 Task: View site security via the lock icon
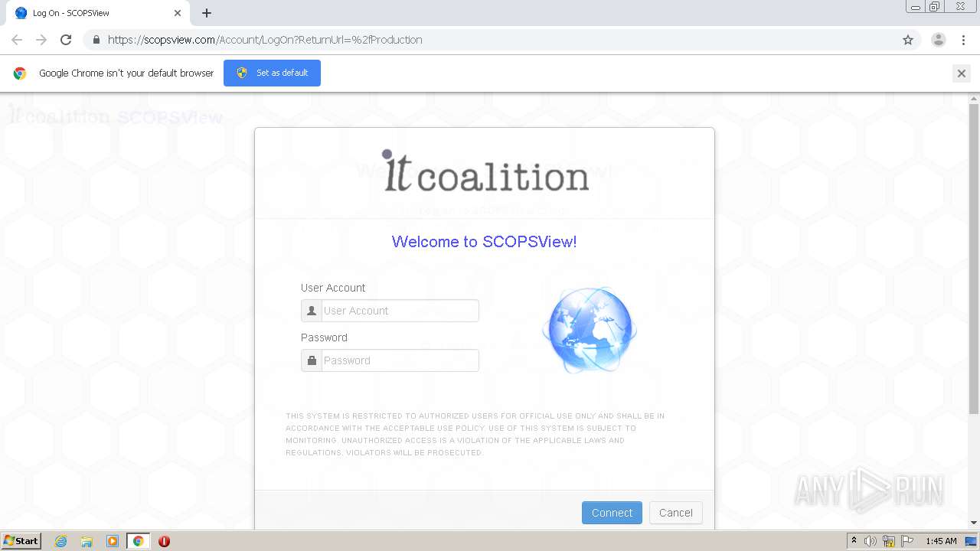pos(96,40)
